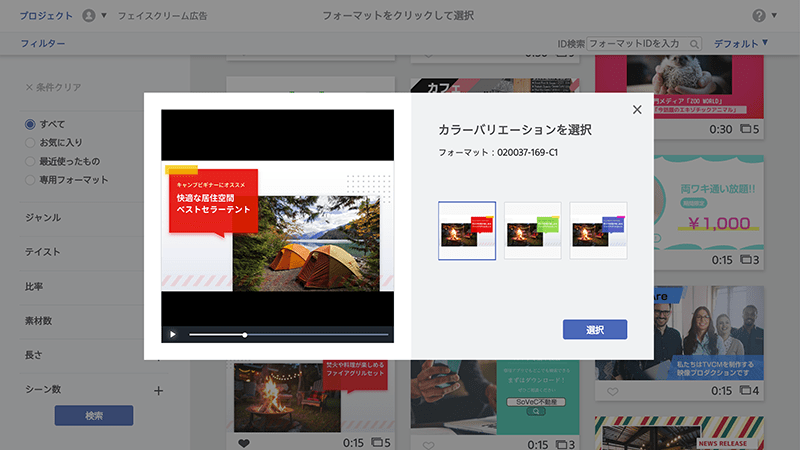Click the help question mark icon
This screenshot has width=800, height=450.
pyautogui.click(x=759, y=16)
